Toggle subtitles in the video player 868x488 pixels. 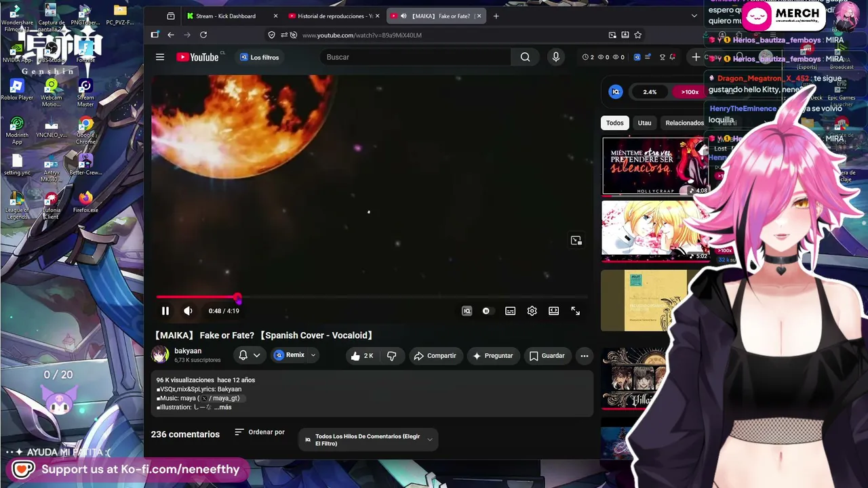[x=510, y=310]
